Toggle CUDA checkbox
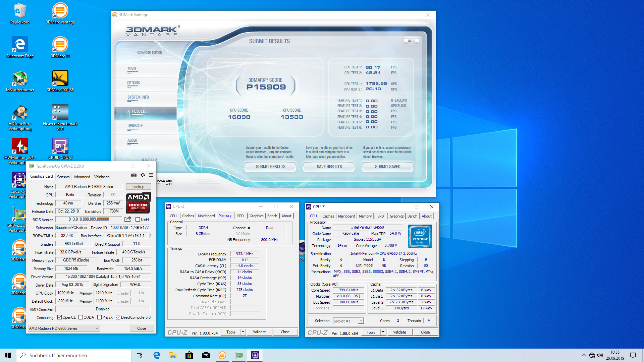The height and width of the screenshot is (362, 644). pyautogui.click(x=80, y=317)
